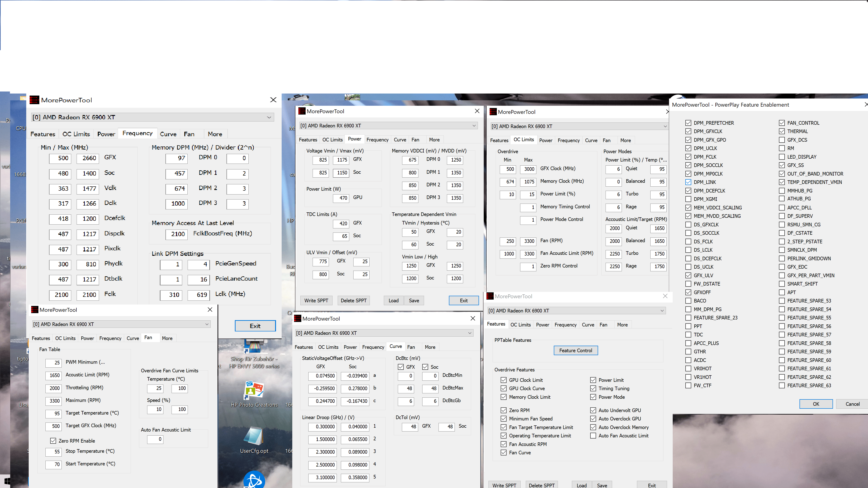Click Save button in Power window

pos(414,300)
